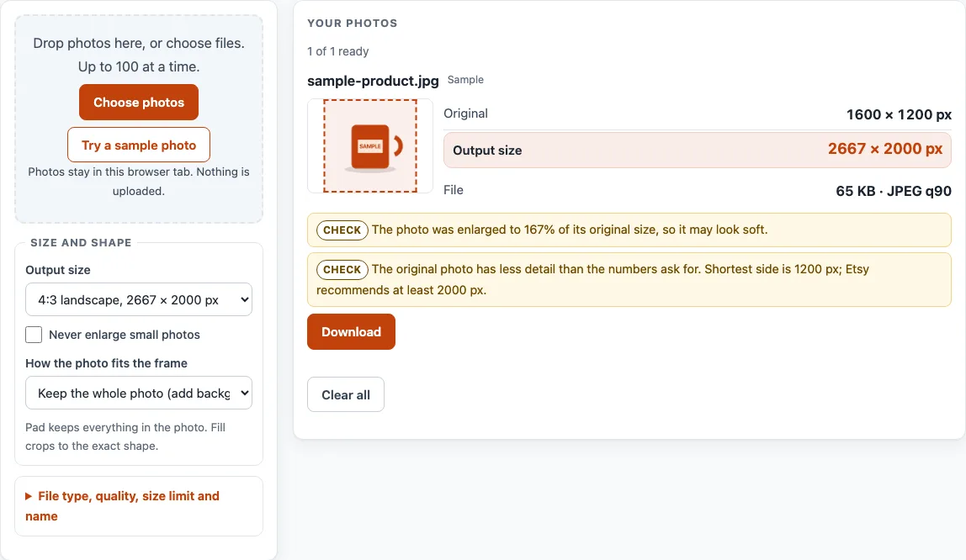
Task: Click the YOUR PHOTOS heading
Action: tap(353, 24)
